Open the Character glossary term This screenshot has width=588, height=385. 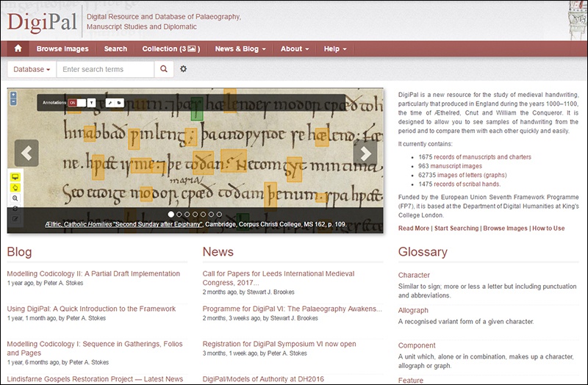414,276
